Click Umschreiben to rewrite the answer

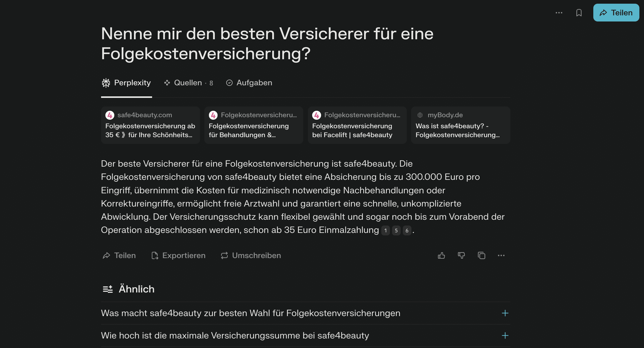pyautogui.click(x=251, y=255)
